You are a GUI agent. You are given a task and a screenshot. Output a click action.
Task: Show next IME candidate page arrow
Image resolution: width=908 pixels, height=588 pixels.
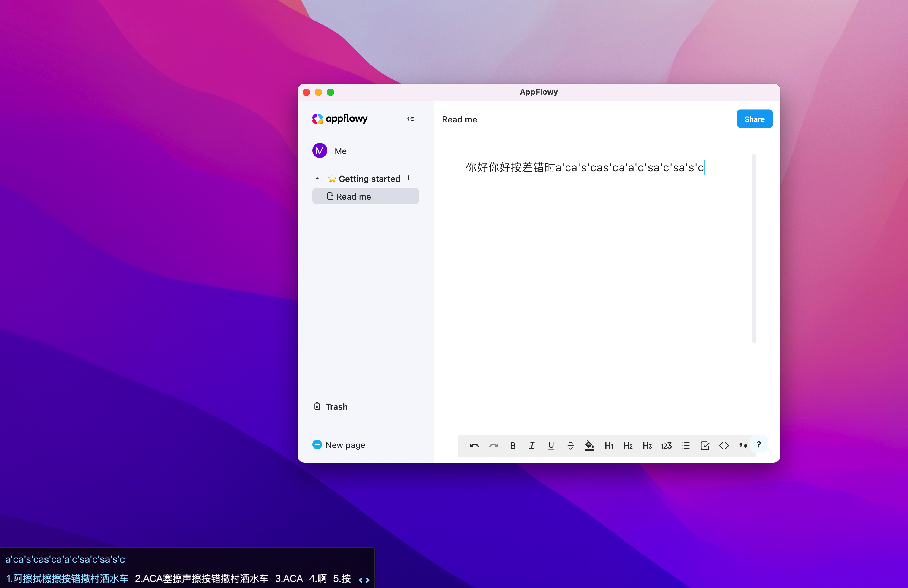pos(368,580)
